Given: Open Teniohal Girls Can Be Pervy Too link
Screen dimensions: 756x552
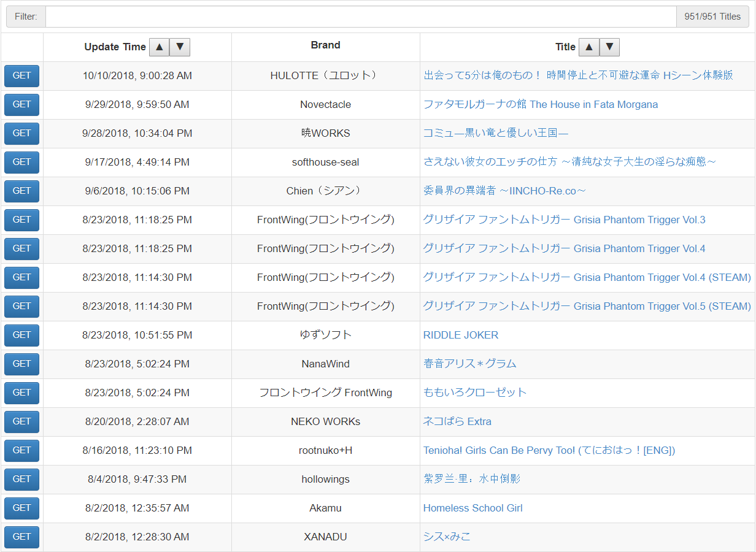Looking at the screenshot, I should [549, 450].
